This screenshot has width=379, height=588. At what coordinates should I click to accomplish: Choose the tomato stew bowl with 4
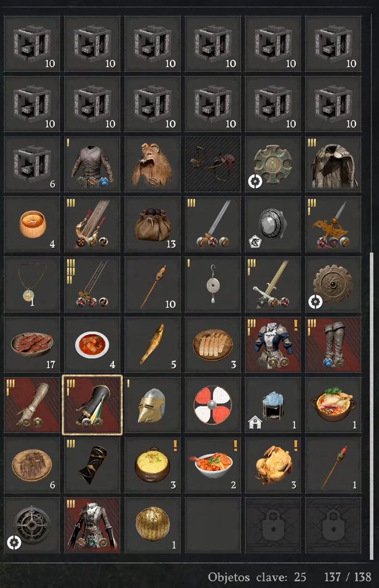[92, 344]
